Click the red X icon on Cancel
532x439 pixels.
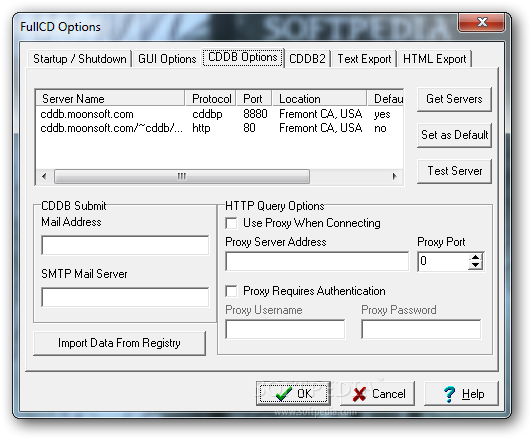pos(359,394)
